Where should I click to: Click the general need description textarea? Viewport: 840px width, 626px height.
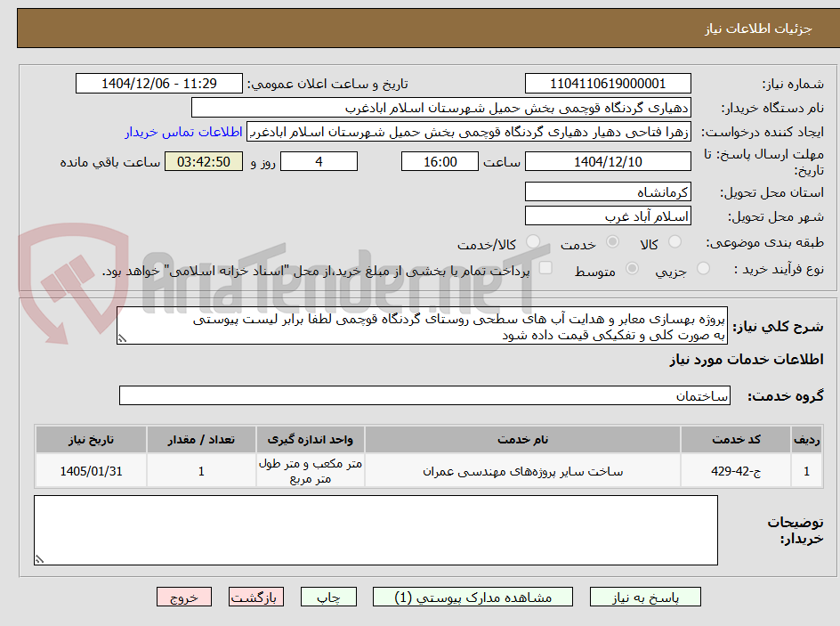point(422,326)
